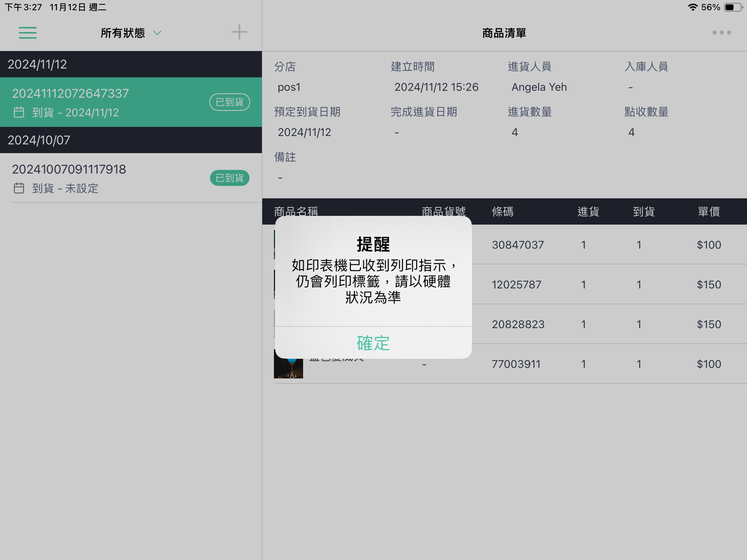This screenshot has height=560, width=747.
Task: Click the $150 price in row 20828823
Action: click(x=709, y=324)
